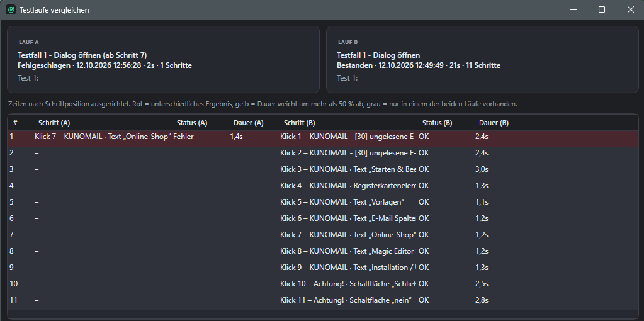Select step B 'Klick 7 – KUNOMAIL Online-Shop'
Viewport: 644px width, 321px height.
tap(348, 235)
